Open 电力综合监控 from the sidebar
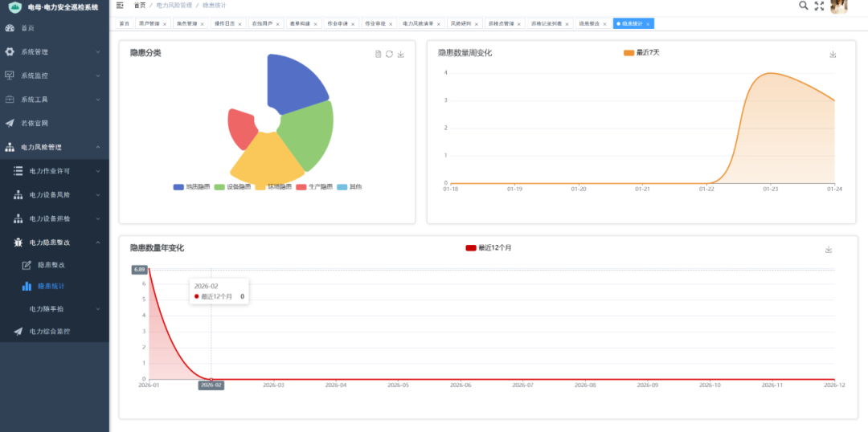The height and width of the screenshot is (432, 868). click(x=55, y=332)
